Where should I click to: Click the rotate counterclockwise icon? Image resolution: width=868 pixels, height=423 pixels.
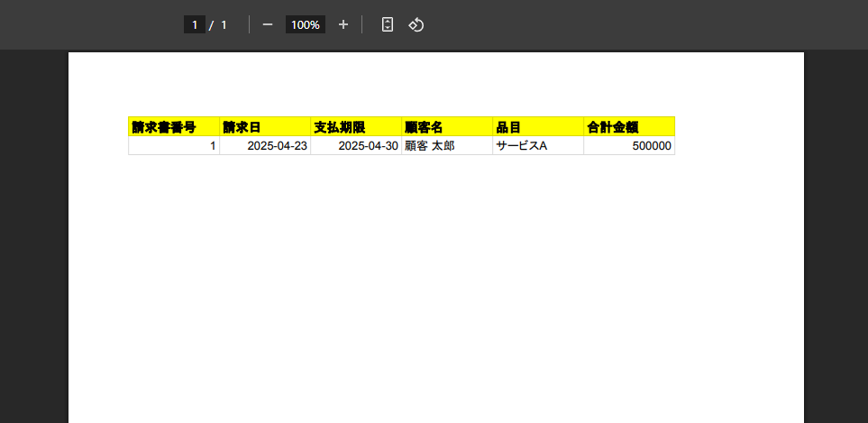(x=416, y=25)
